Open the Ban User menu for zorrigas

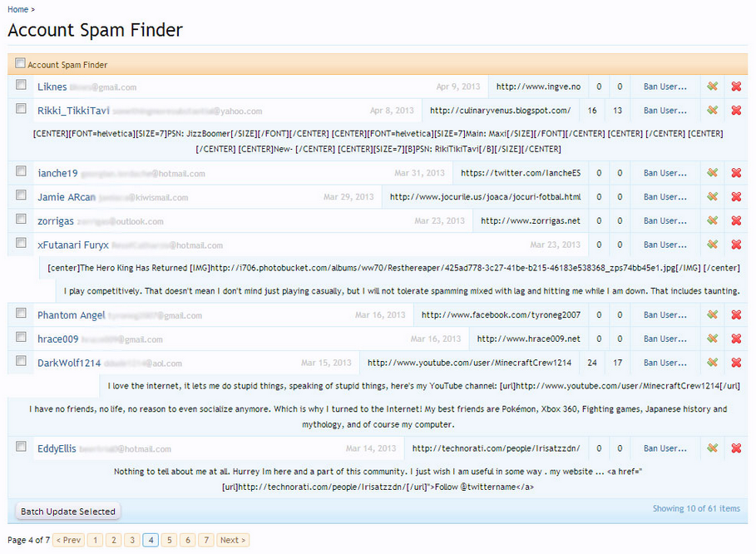665,221
